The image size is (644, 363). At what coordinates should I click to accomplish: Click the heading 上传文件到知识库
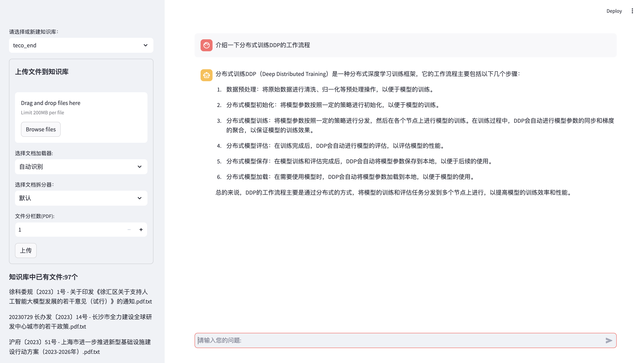tap(42, 72)
